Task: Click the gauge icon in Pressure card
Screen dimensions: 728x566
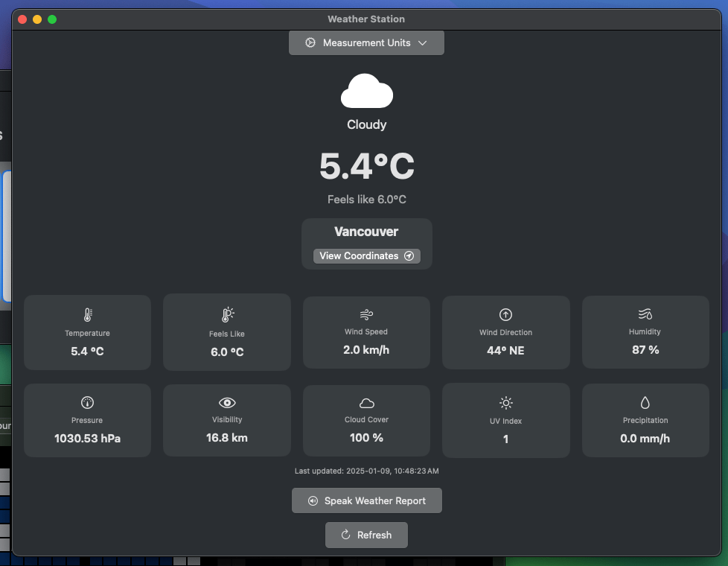Action: (x=87, y=403)
